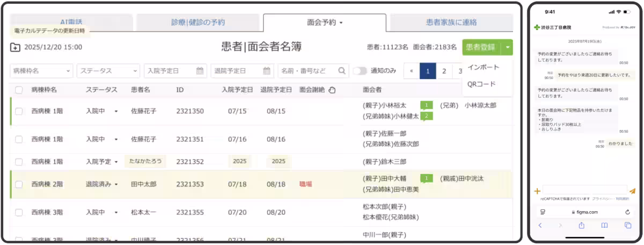The height and width of the screenshot is (245, 644).
Task: Click the search magnifier icon in name field
Action: (342, 71)
